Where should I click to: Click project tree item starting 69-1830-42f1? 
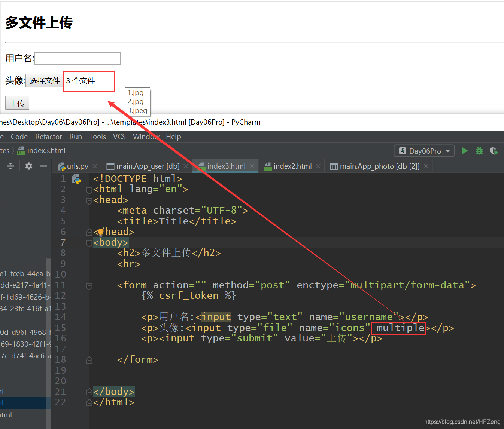point(25,344)
